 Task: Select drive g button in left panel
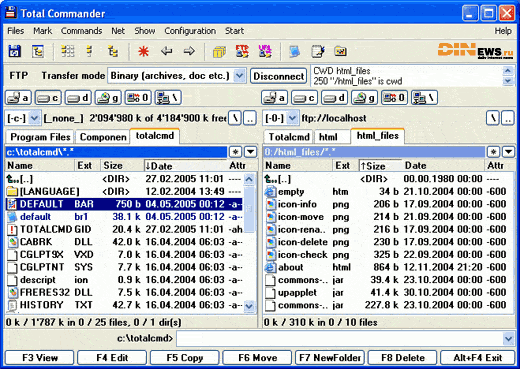[x=108, y=98]
